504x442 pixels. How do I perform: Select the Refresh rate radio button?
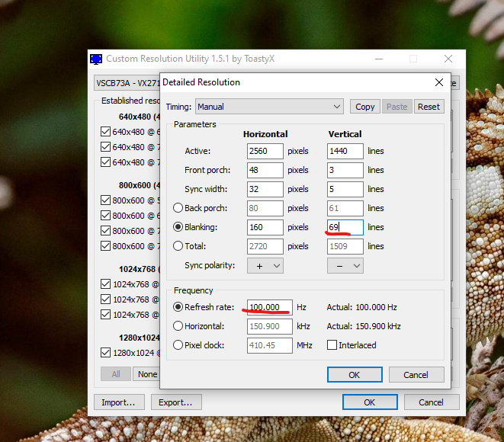[178, 307]
